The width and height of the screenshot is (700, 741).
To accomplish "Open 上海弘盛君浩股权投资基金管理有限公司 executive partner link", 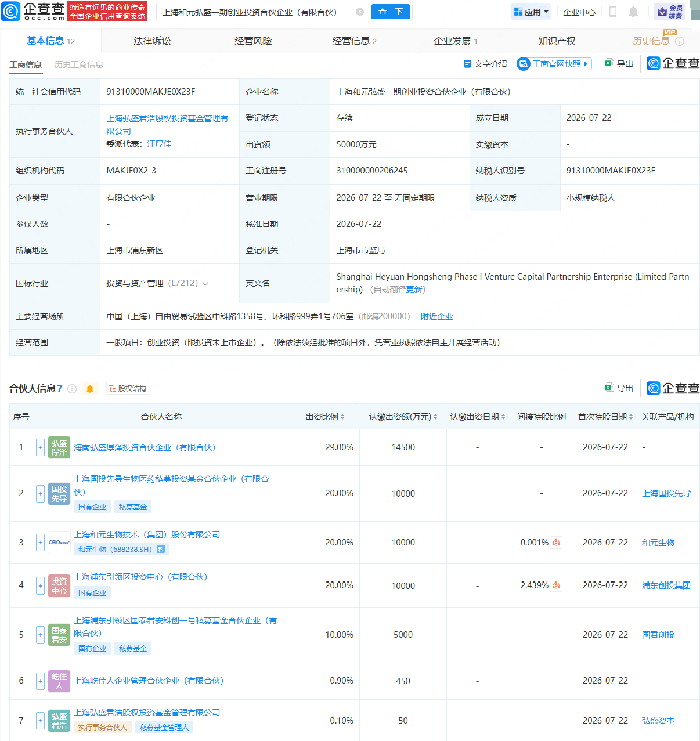I will pos(167,125).
